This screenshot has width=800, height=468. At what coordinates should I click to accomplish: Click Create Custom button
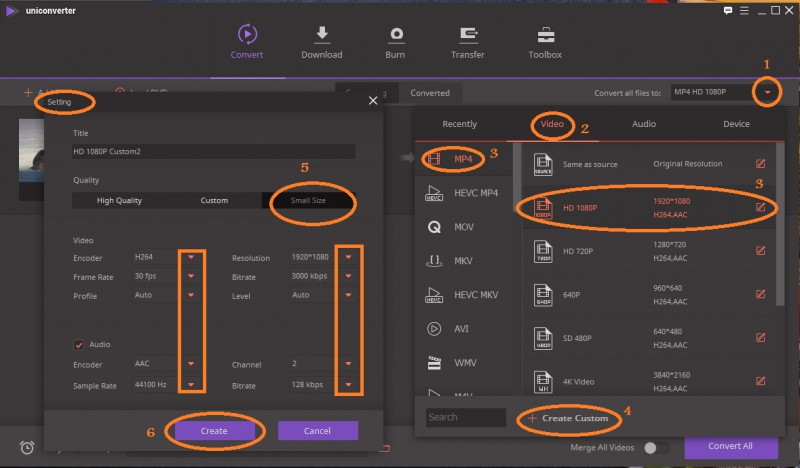[x=568, y=418]
